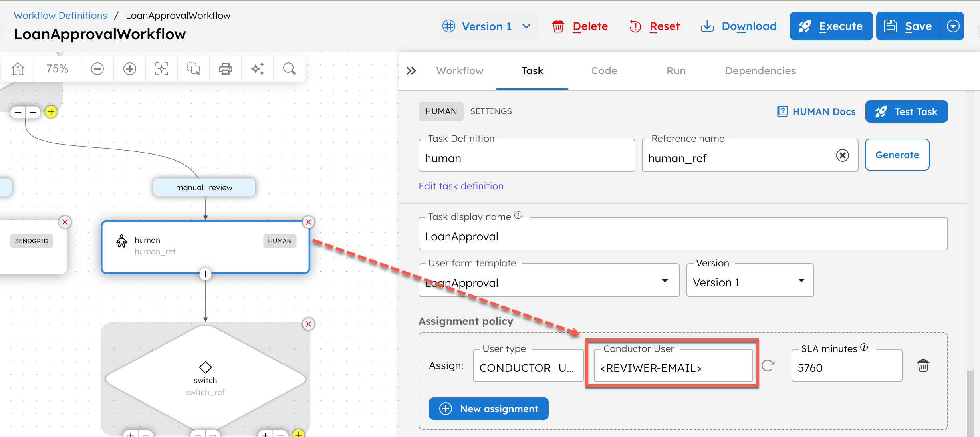Select the human task node

coord(205,247)
